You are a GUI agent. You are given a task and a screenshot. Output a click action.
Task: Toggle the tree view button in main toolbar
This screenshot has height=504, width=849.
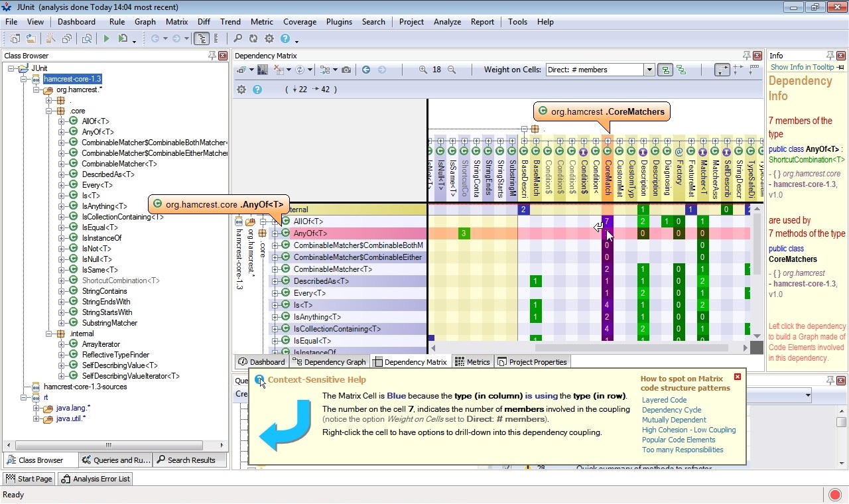pyautogui.click(x=202, y=39)
